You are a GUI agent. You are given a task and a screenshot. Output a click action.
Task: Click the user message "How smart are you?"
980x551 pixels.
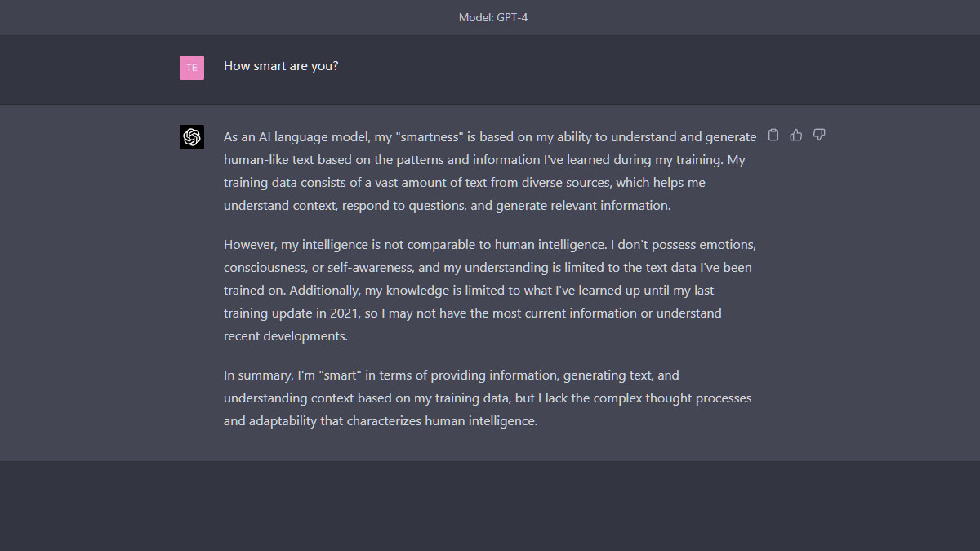(281, 66)
